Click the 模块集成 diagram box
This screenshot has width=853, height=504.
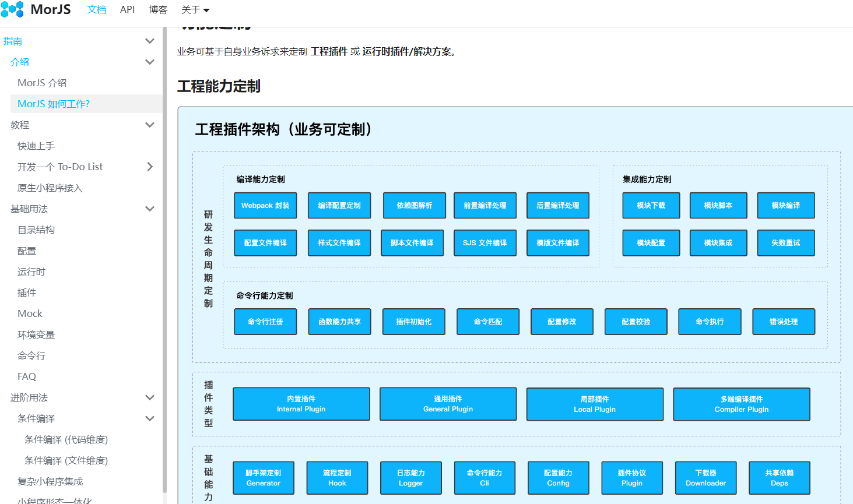(x=718, y=243)
